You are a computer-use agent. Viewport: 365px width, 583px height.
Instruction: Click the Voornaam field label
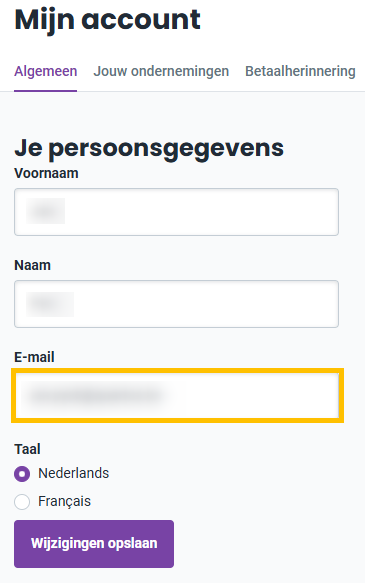[46, 173]
